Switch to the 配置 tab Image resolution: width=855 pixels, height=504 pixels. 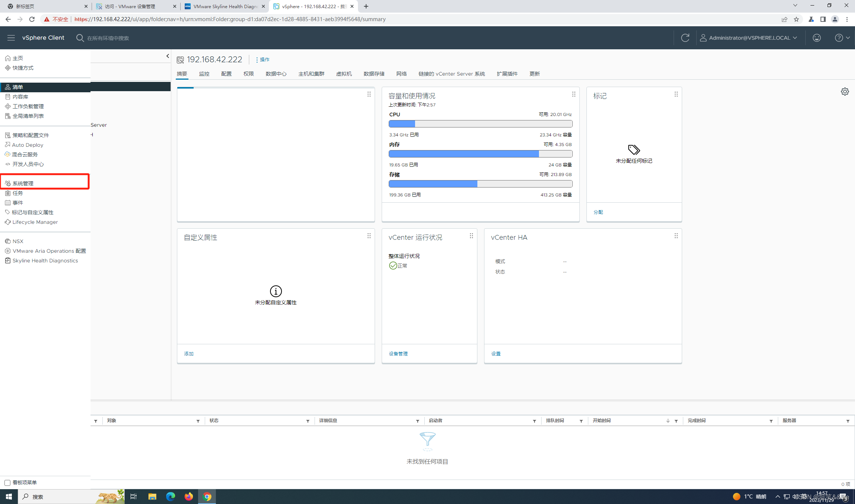(x=226, y=74)
